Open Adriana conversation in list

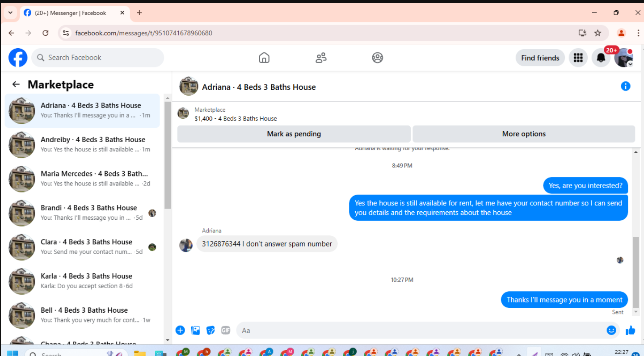click(82, 110)
